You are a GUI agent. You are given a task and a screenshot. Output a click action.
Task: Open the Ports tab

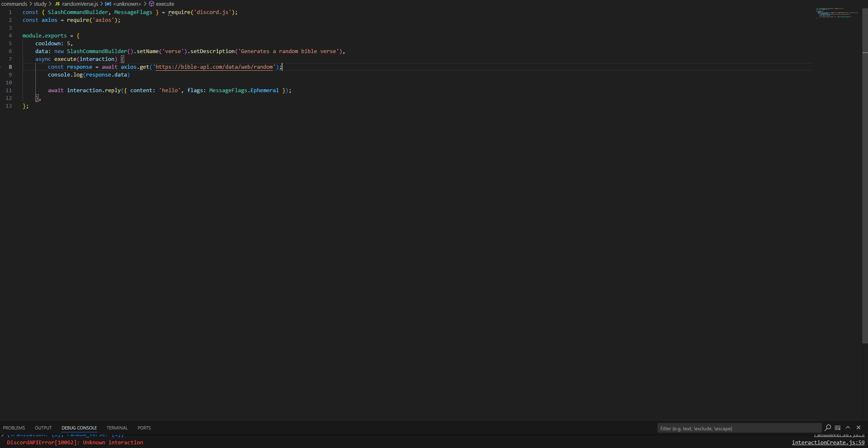tap(144, 428)
